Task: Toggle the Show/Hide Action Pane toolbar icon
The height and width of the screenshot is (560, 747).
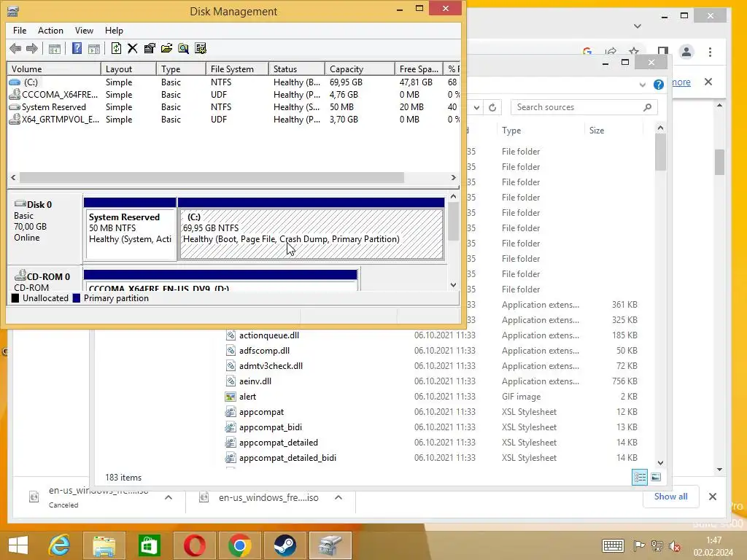Action: click(94, 49)
